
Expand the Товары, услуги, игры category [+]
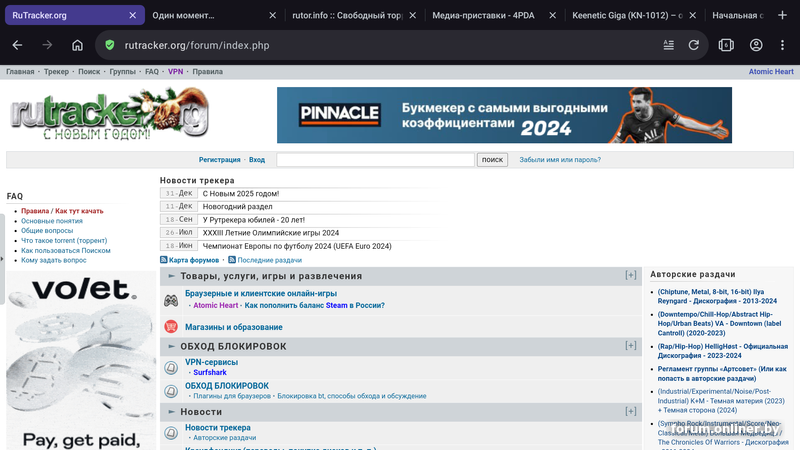click(631, 275)
